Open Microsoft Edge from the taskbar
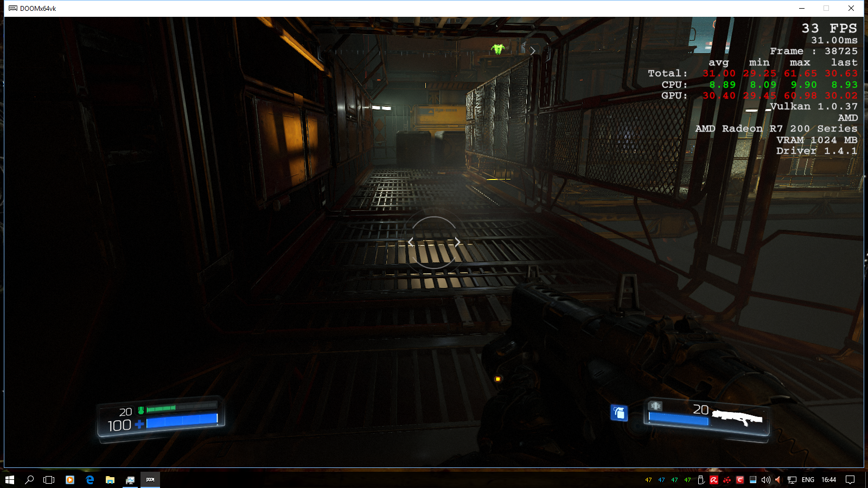Screen dimensions: 868x488 pos(90,480)
